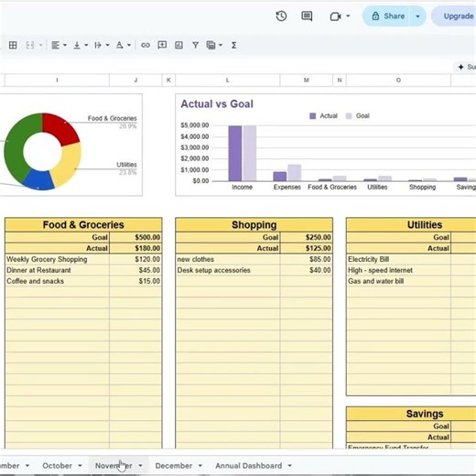This screenshot has height=476, width=476.
Task: Expand the text rotation dropdown arrow
Action: coord(129,45)
